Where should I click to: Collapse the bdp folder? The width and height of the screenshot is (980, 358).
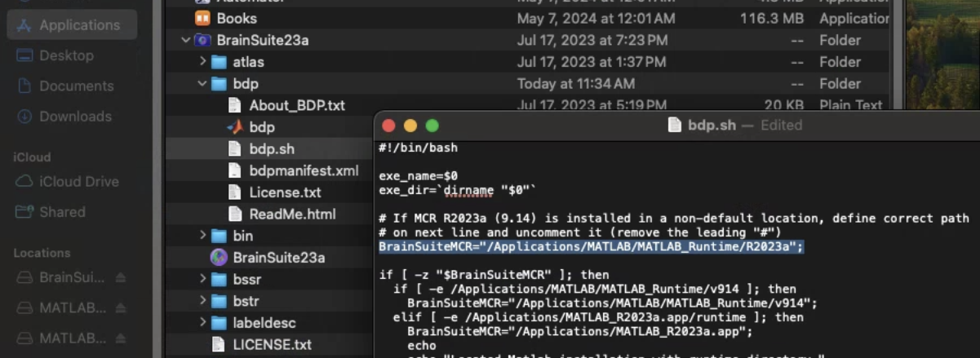coord(202,84)
